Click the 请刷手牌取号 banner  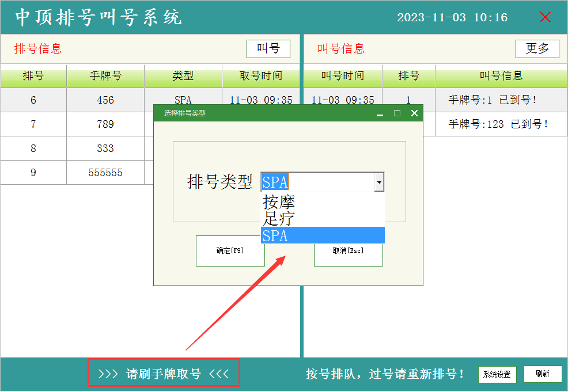pos(164,374)
